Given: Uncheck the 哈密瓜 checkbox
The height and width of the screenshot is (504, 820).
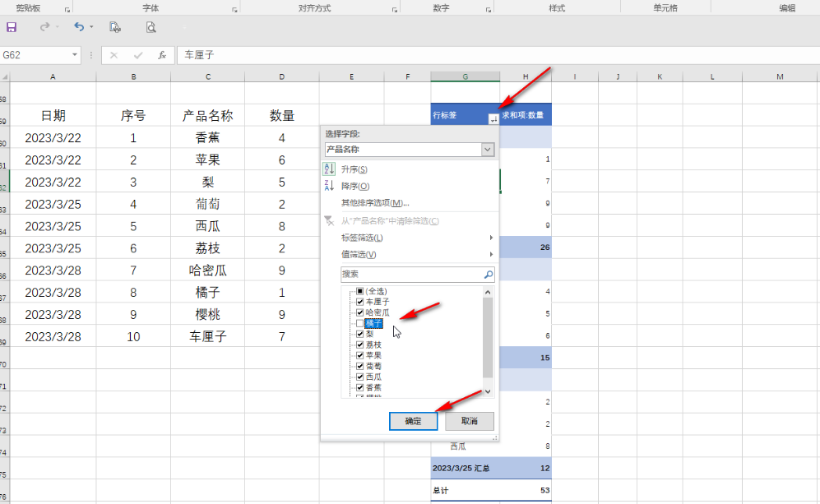Looking at the screenshot, I should pyautogui.click(x=359, y=313).
